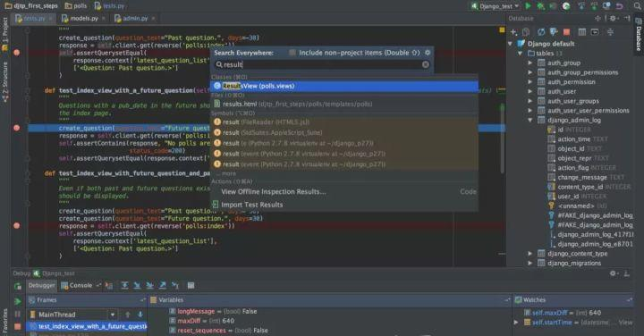Open ResultsView (polls.views) class result
Image resolution: width=644 pixels, height=336 pixels.
coord(344,86)
